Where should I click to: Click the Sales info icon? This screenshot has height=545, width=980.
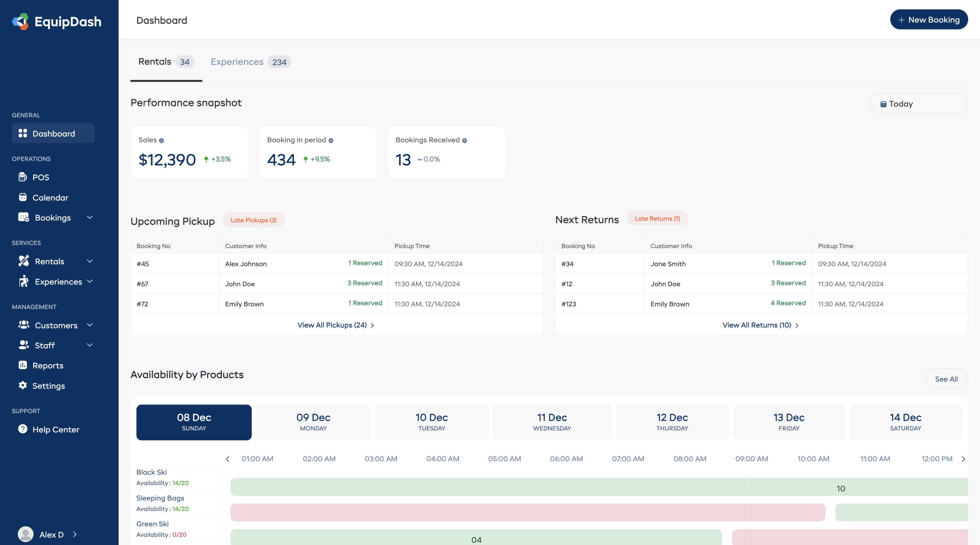pos(161,140)
